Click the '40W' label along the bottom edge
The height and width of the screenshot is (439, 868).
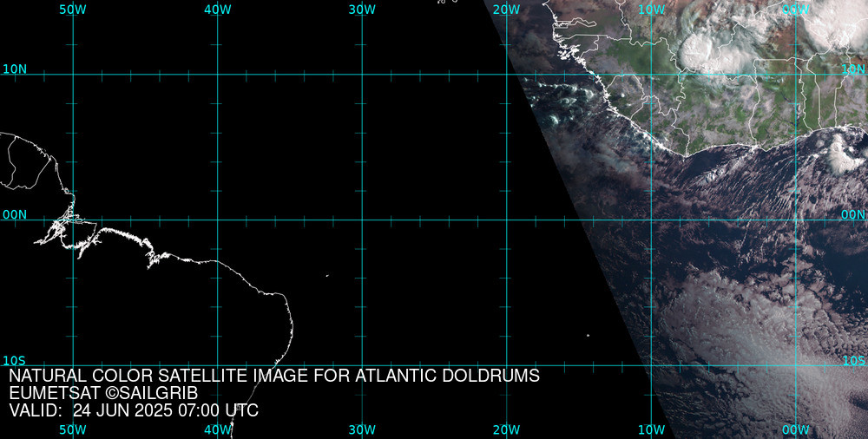coord(218,429)
